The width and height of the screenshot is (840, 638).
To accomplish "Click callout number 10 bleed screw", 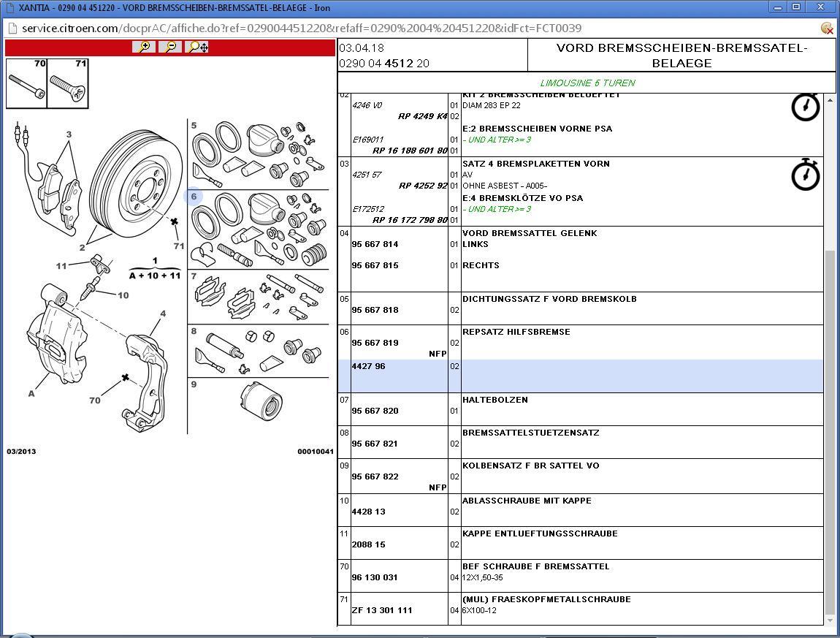I will (123, 295).
